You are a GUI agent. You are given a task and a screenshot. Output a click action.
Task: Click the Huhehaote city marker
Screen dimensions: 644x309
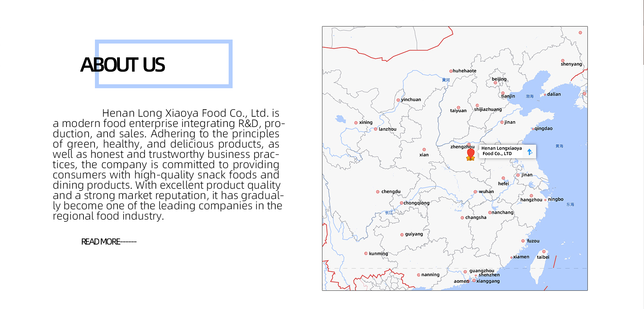pyautogui.click(x=451, y=71)
